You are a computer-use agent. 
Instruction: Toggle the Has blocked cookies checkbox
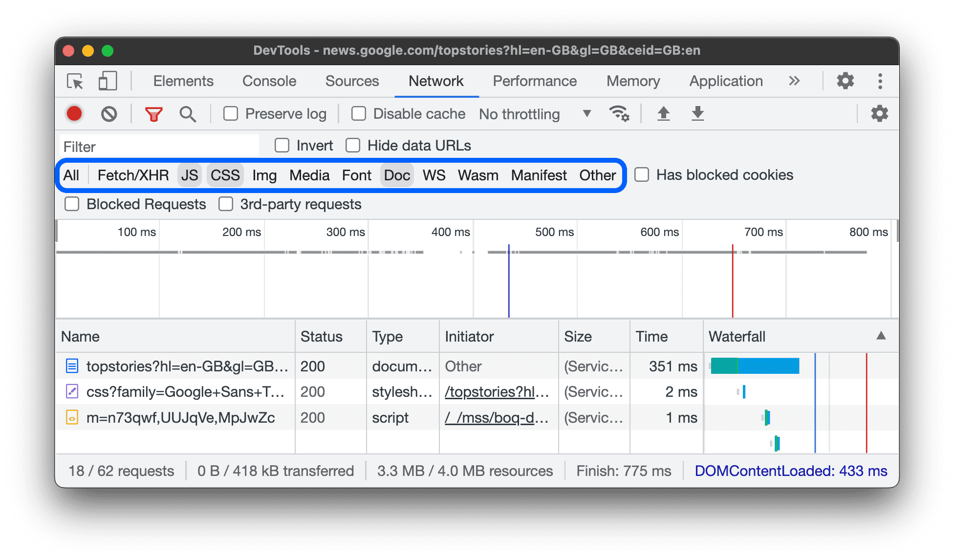[x=641, y=175]
